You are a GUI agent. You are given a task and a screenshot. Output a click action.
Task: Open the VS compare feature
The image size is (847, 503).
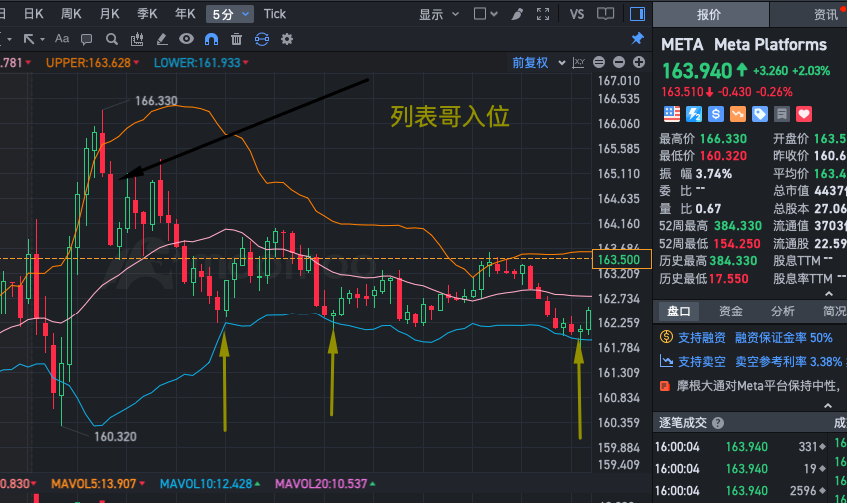click(576, 14)
